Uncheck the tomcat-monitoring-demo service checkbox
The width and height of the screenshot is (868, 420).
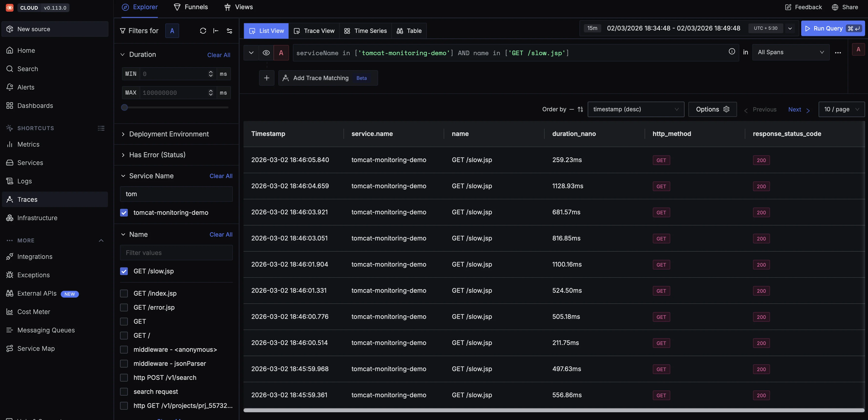point(124,212)
